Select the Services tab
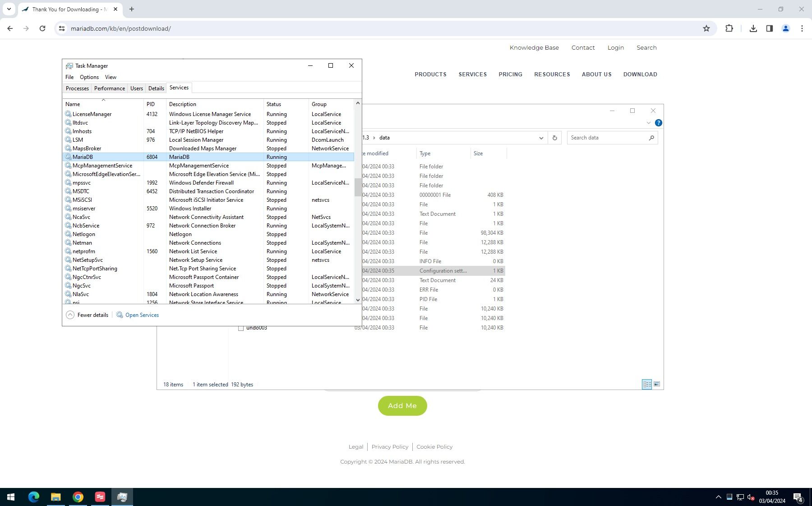The width and height of the screenshot is (812, 506). pyautogui.click(x=179, y=88)
